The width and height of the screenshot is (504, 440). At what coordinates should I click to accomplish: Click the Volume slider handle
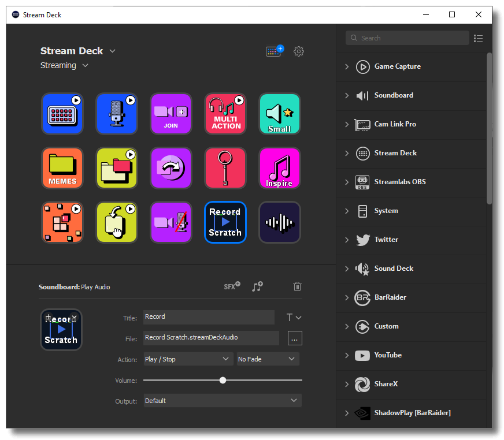pyautogui.click(x=223, y=381)
